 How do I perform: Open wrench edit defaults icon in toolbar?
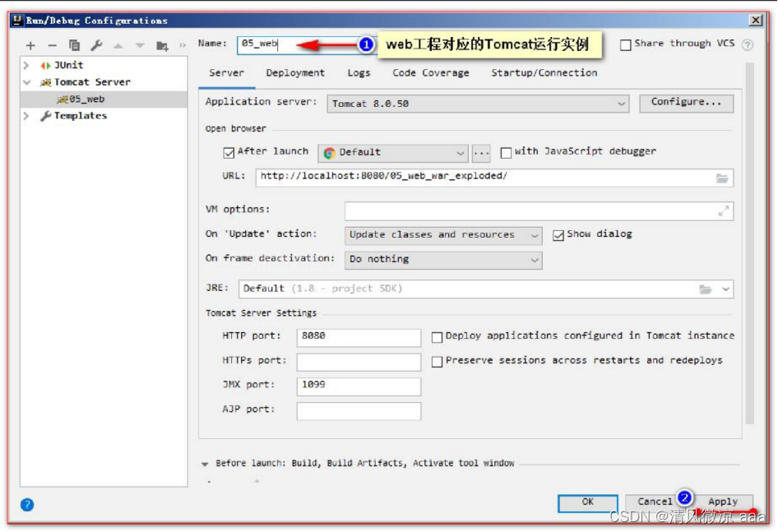96,46
